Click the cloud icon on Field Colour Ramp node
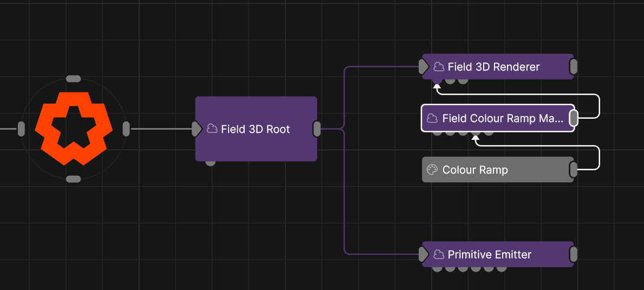Image resolution: width=644 pixels, height=290 pixels. [x=432, y=118]
